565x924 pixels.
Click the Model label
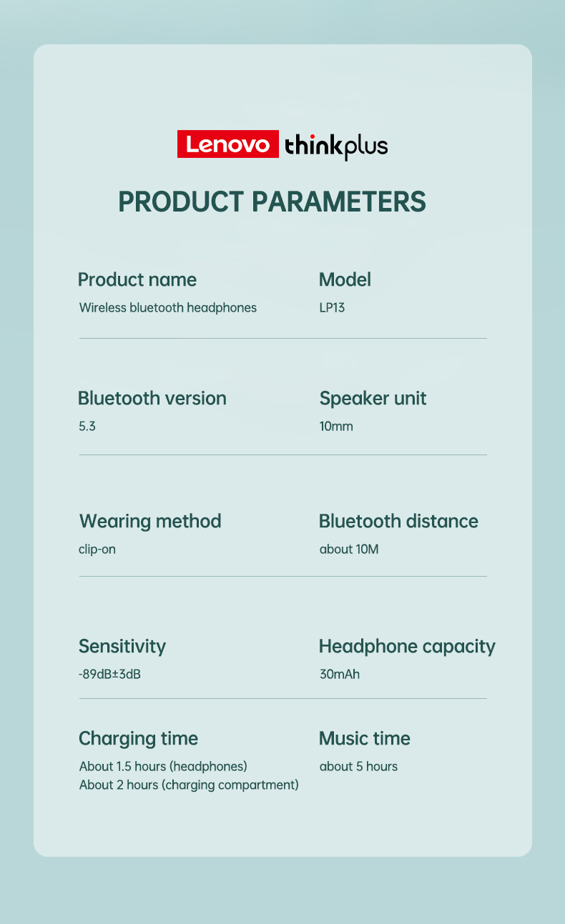(345, 279)
